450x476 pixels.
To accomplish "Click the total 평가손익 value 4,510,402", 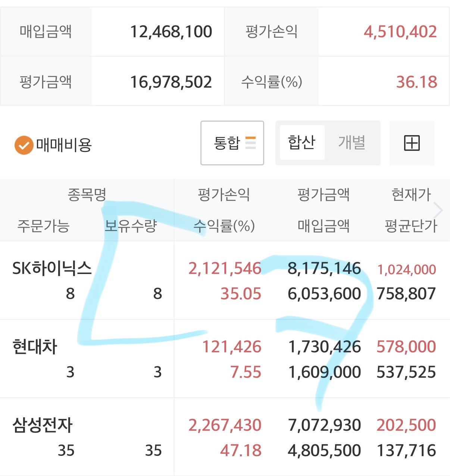I will coord(400,32).
